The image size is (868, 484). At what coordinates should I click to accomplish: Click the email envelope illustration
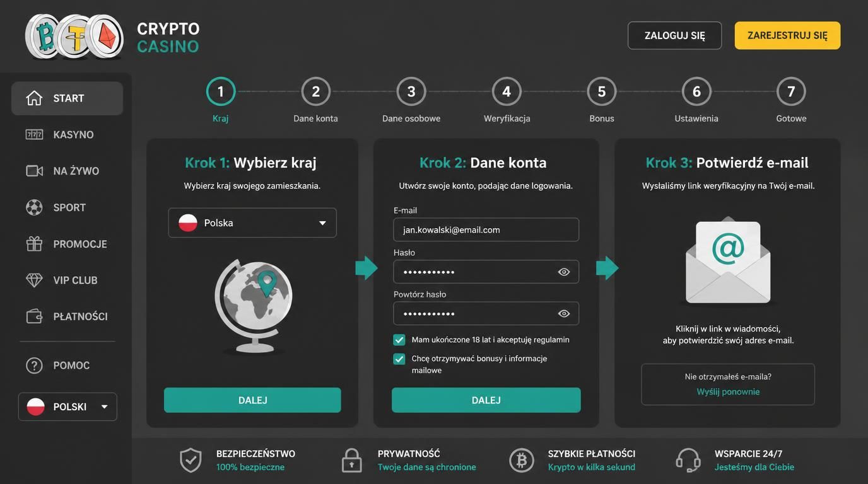728,260
